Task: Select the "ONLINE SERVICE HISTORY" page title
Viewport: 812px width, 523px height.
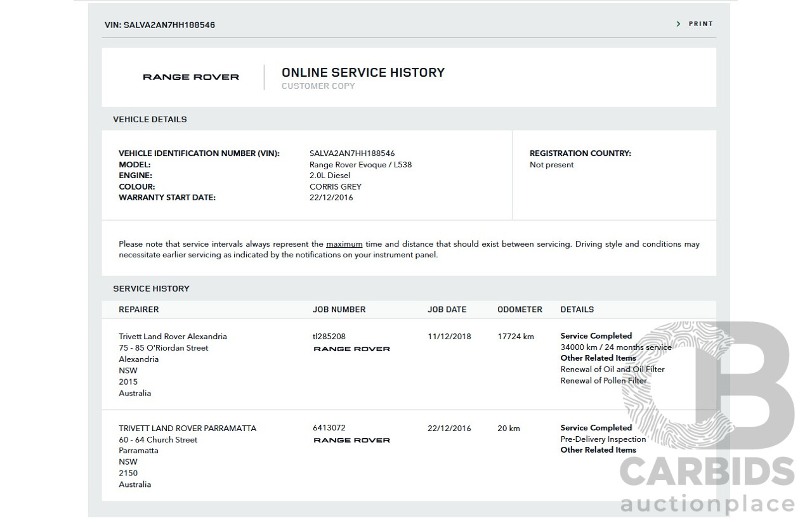Action: [363, 73]
